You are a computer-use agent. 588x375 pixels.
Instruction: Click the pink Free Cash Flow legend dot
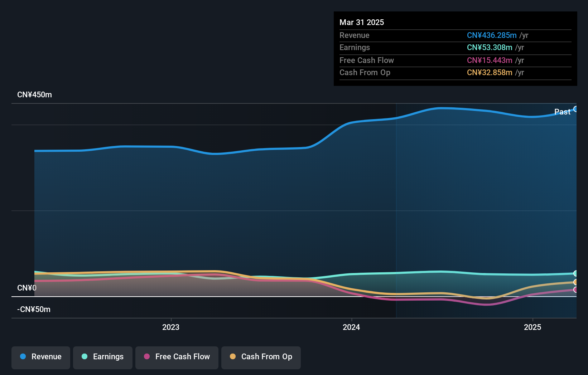pyautogui.click(x=147, y=356)
